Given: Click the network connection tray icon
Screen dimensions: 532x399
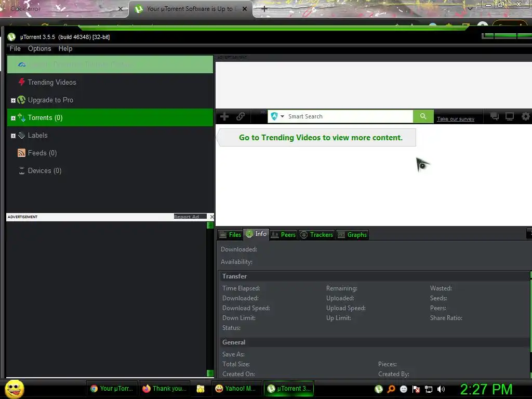Looking at the screenshot, I should [429, 390].
